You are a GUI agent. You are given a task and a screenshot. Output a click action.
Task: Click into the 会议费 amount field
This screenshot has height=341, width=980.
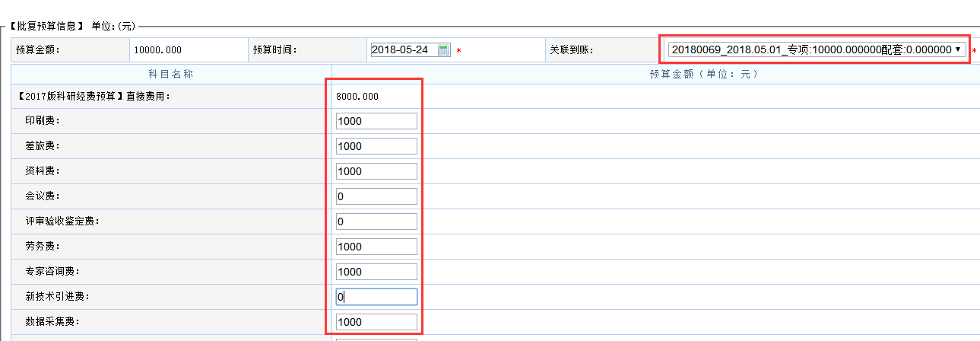pos(376,196)
